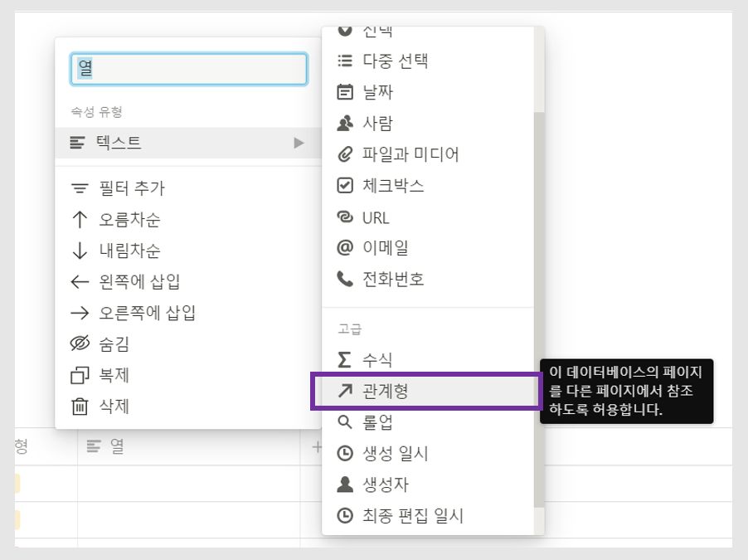Choose 날짜 property type
Screen dimensions: 748x560
(428, 91)
